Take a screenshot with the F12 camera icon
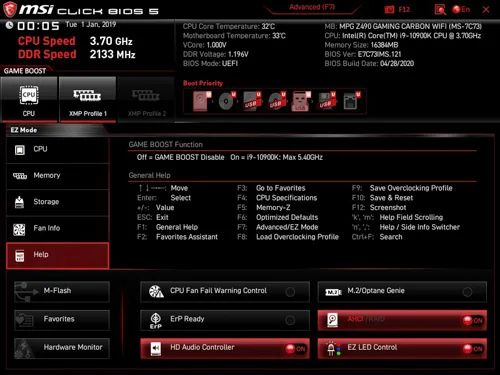 point(389,10)
